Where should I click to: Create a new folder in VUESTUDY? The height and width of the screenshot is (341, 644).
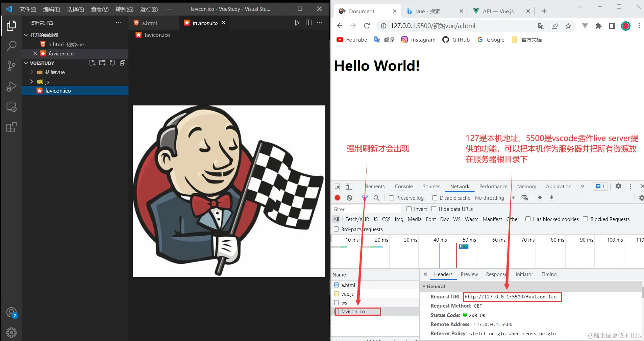click(102, 63)
